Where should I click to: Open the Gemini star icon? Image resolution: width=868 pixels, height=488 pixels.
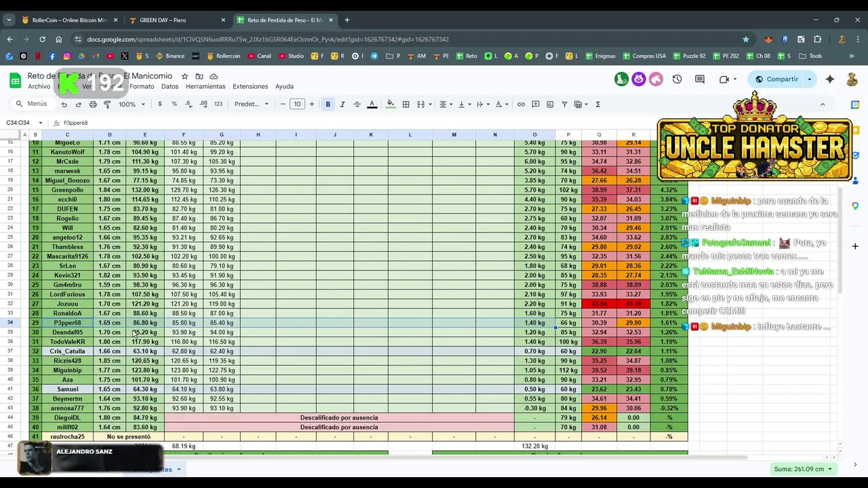pos(830,79)
